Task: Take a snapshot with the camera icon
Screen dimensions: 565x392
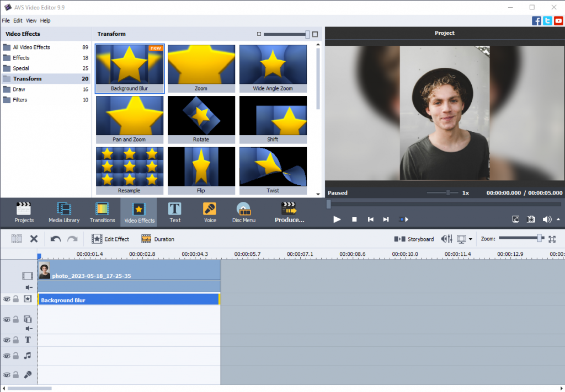Action: pos(531,219)
